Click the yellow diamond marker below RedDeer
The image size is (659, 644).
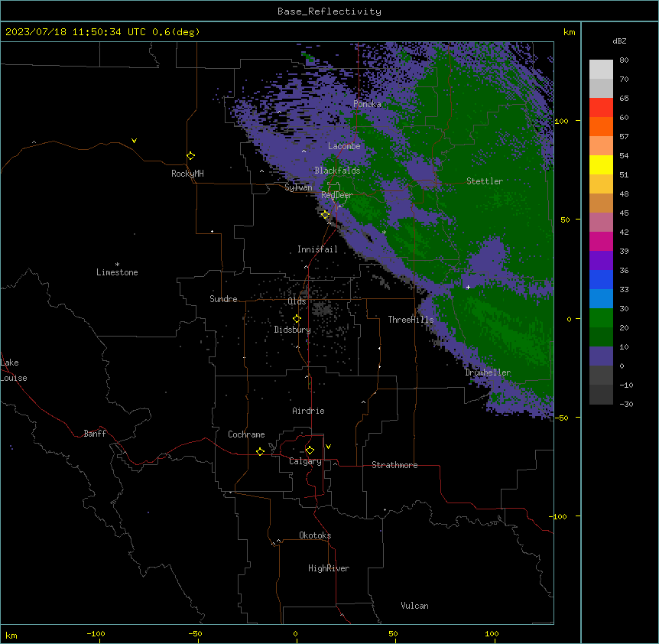pos(325,215)
